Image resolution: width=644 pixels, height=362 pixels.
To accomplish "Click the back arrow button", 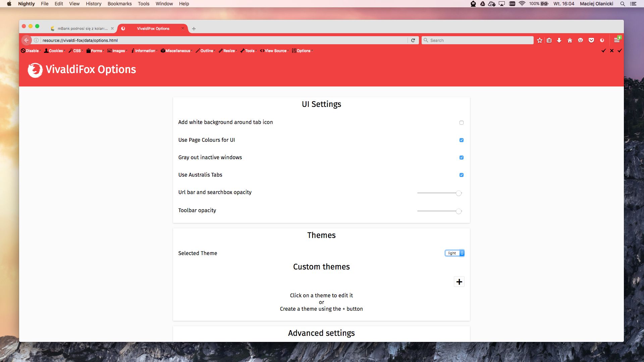I will [26, 40].
